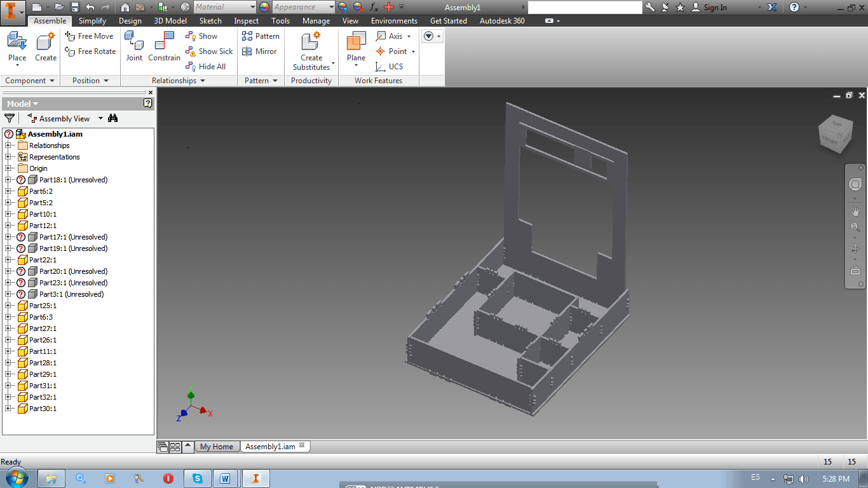Select Part6:3 in the model tree
Image resolution: width=868 pixels, height=488 pixels.
coord(41,317)
